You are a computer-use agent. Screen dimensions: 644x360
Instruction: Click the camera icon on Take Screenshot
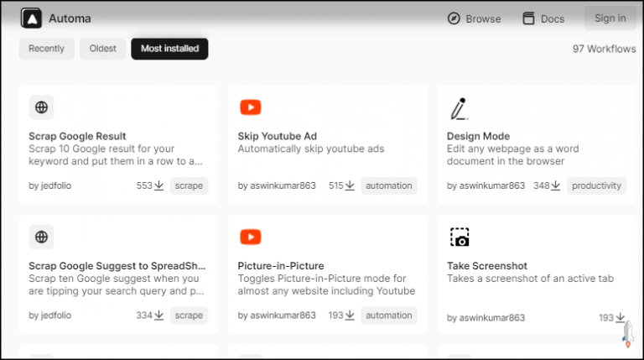click(x=459, y=237)
